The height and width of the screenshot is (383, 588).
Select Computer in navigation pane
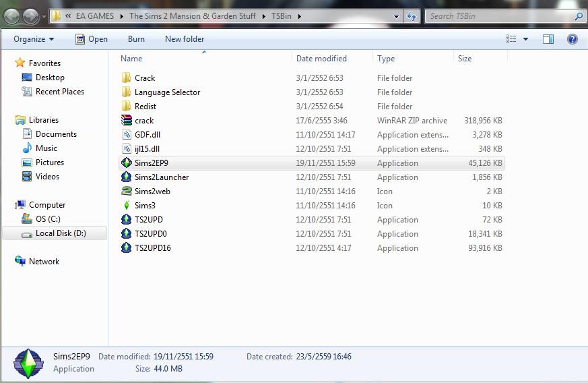click(x=47, y=205)
